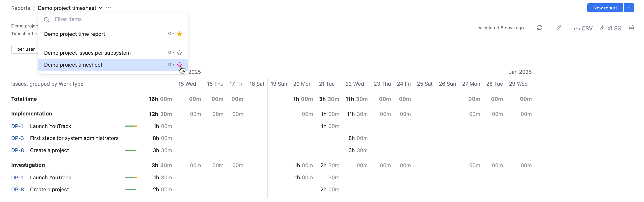Open the three-dots report options menu

(x=109, y=8)
